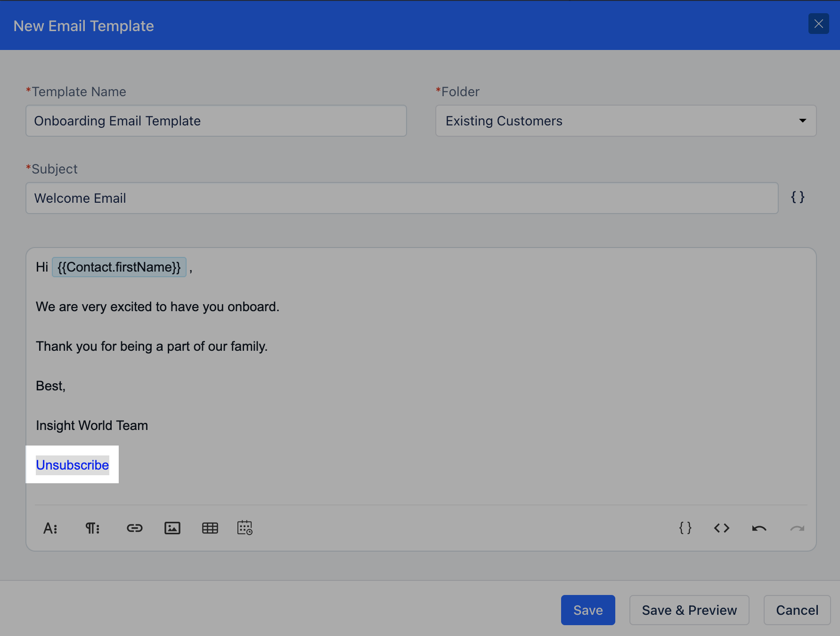Click the Template Name input field

click(216, 121)
